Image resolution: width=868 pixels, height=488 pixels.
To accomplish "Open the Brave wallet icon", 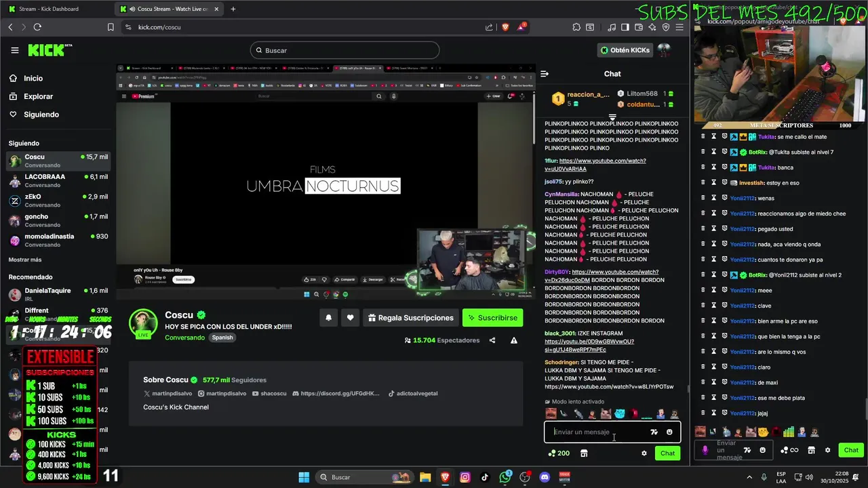I will click(x=639, y=27).
